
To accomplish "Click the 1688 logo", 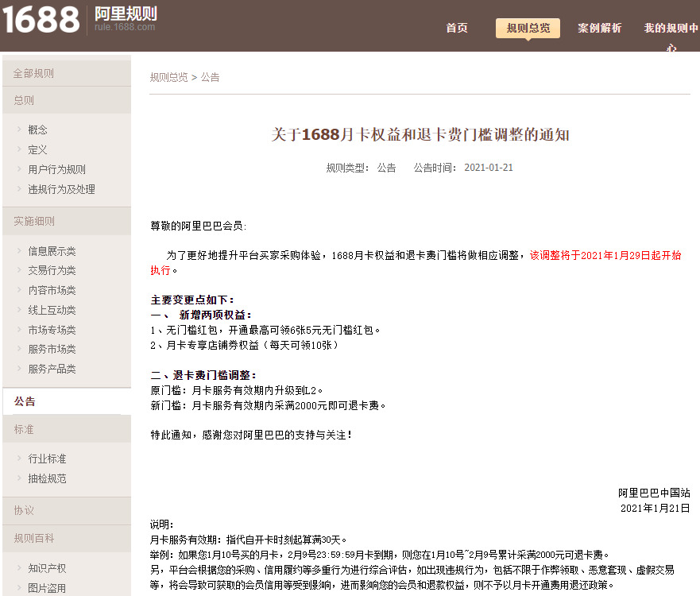I will pyautogui.click(x=41, y=20).
